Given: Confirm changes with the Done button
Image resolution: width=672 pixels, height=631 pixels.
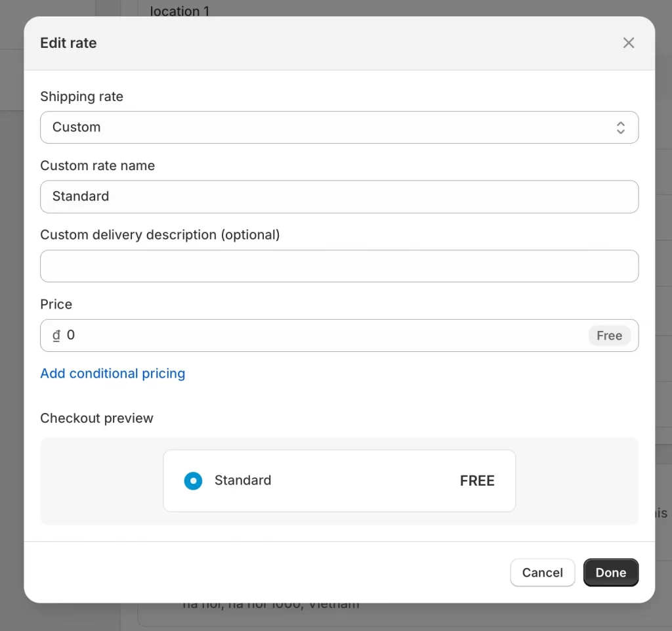Looking at the screenshot, I should click(610, 573).
